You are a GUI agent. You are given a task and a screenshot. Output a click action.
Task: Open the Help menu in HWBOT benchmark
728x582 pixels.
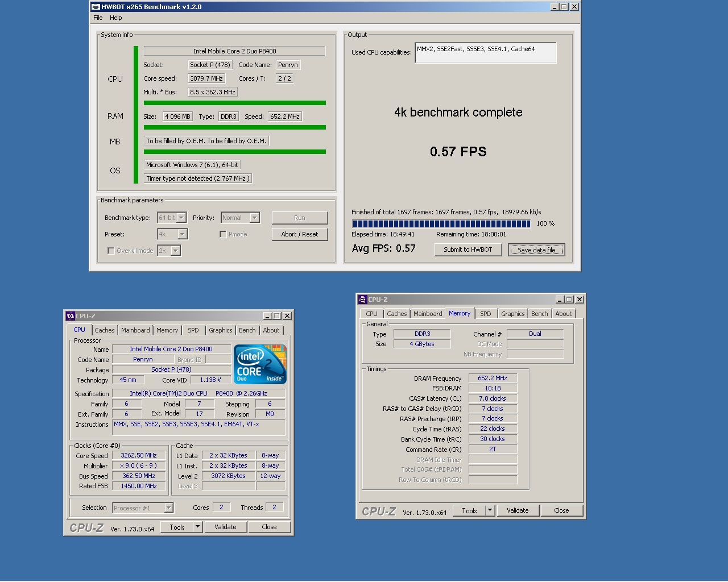pos(116,18)
